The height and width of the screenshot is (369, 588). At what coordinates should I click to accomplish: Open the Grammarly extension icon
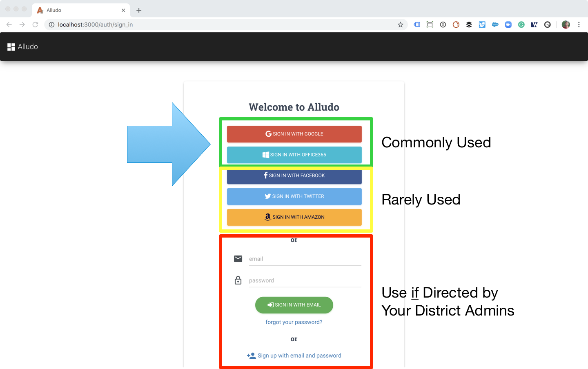point(521,24)
